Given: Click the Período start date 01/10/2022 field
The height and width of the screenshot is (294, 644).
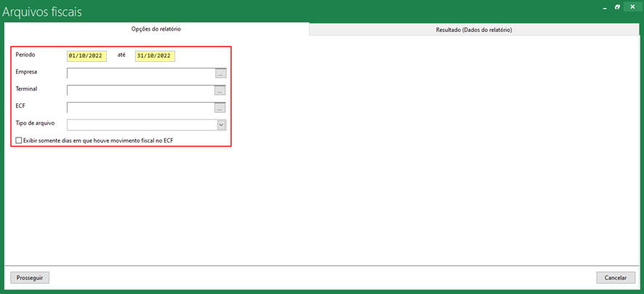Looking at the screenshot, I should [86, 56].
